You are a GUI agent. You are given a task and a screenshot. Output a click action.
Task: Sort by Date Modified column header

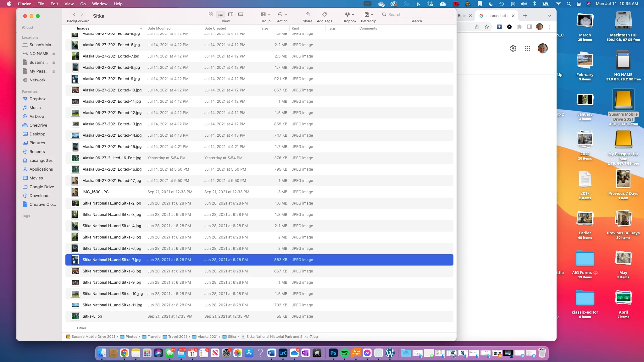point(159,28)
